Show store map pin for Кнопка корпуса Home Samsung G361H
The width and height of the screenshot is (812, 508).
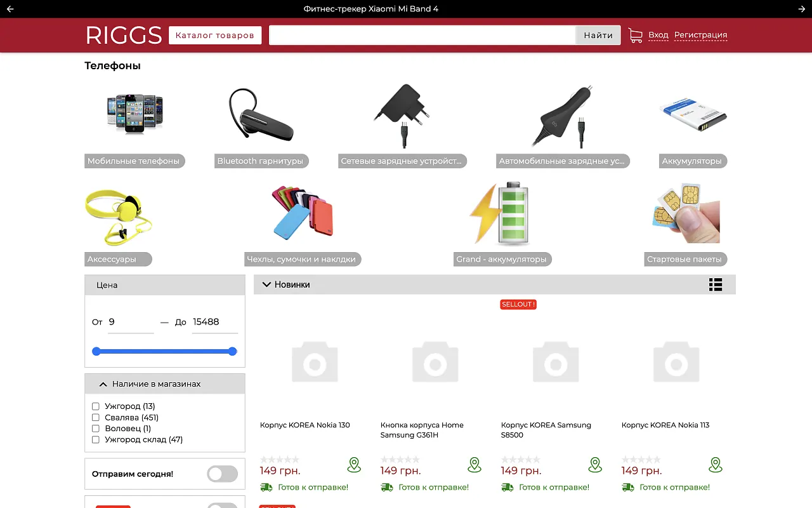[475, 465]
